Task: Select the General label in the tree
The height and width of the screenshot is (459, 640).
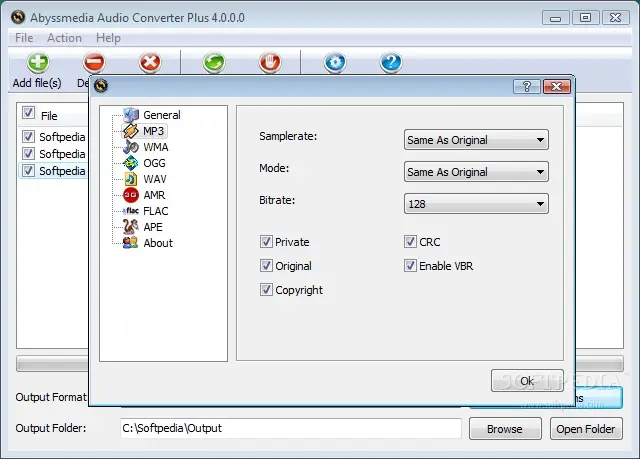Action: click(162, 115)
